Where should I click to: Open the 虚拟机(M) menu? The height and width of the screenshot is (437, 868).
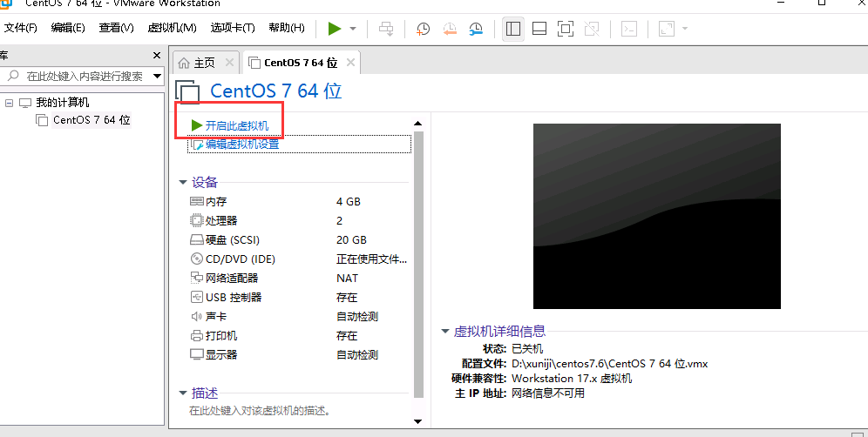(x=173, y=28)
